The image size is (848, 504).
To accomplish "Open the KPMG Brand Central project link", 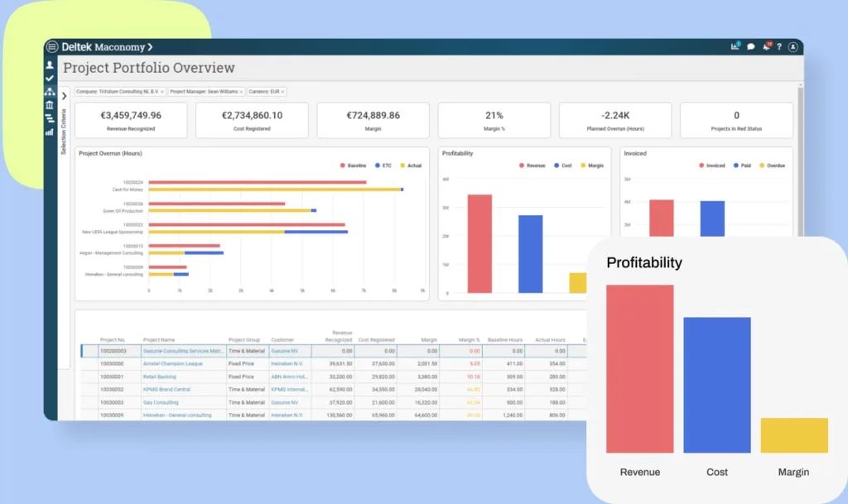I will pos(166,390).
